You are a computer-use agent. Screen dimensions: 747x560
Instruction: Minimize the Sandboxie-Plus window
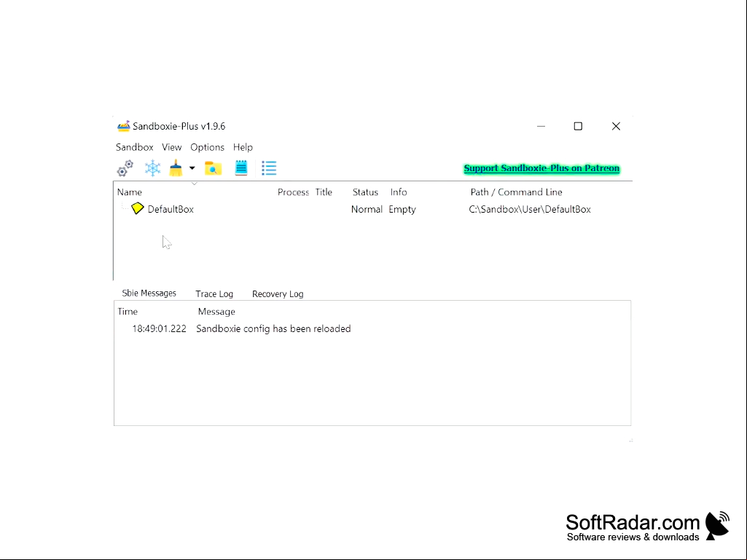[x=541, y=126]
